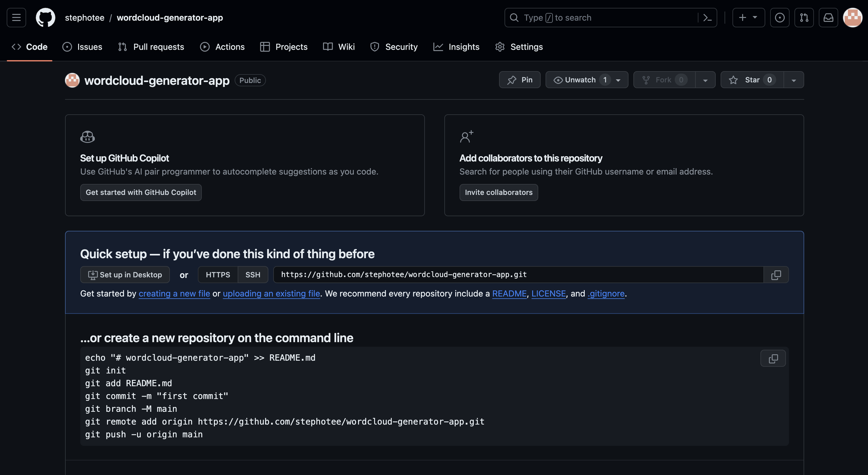Select the HTTPS protocol option

click(x=218, y=275)
